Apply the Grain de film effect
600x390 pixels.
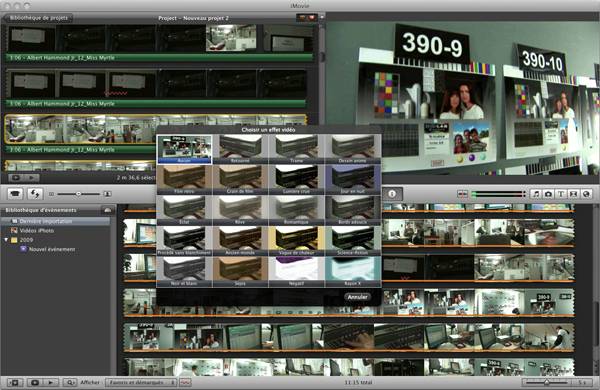coord(240,180)
